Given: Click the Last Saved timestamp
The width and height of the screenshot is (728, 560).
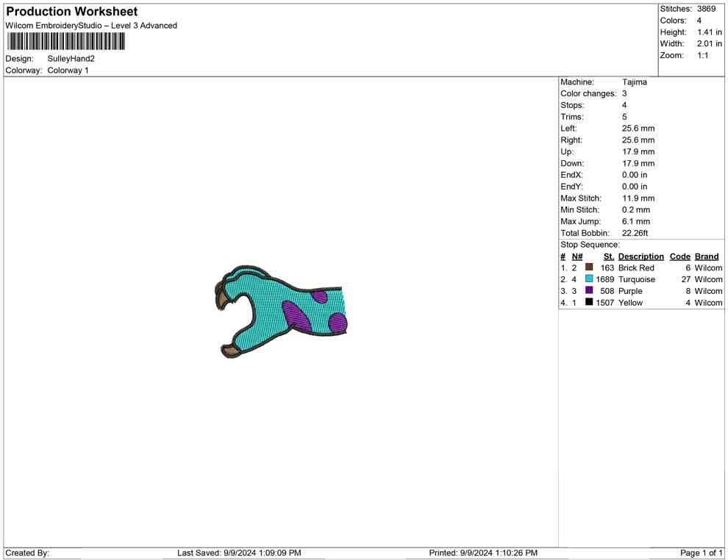Looking at the screenshot, I should pyautogui.click(x=239, y=553).
